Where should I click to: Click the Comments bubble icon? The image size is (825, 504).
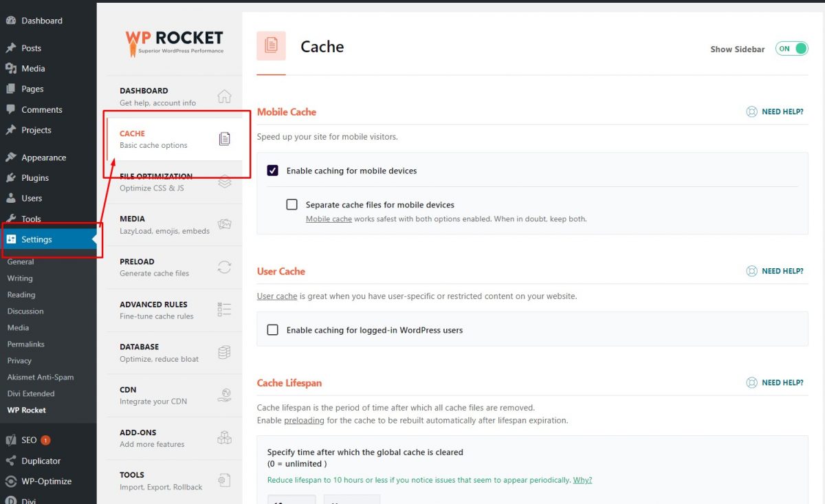tap(11, 109)
